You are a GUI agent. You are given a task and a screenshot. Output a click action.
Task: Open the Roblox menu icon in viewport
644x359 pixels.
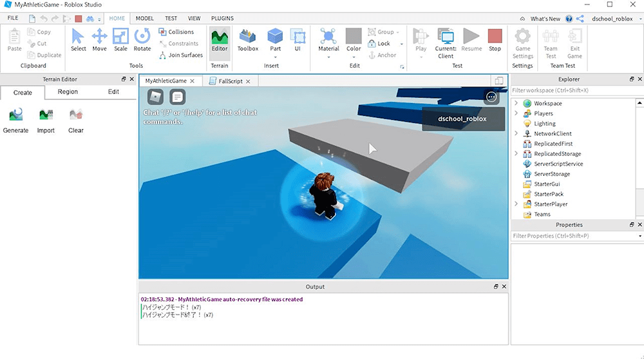point(156,97)
